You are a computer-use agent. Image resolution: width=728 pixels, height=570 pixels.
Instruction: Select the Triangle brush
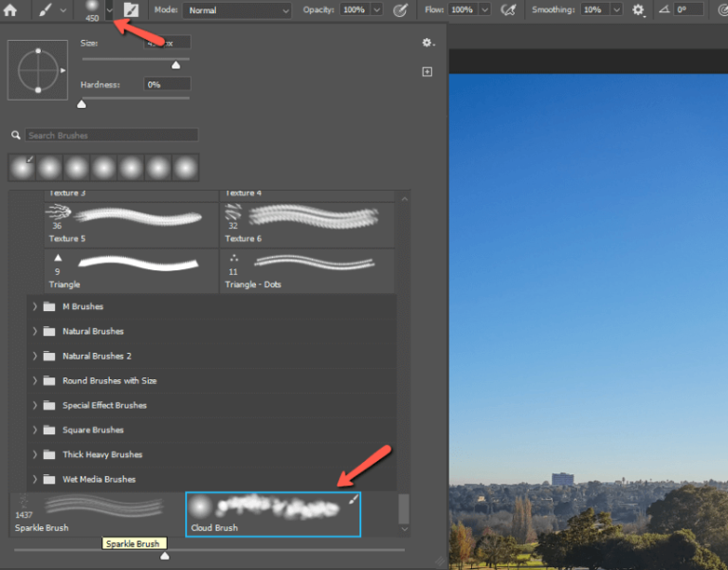click(x=132, y=271)
